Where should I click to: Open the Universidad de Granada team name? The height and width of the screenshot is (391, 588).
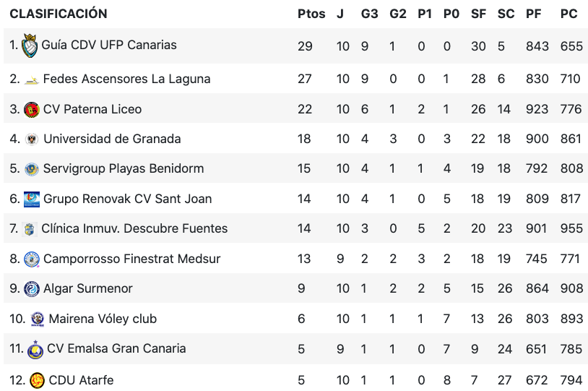click(112, 139)
